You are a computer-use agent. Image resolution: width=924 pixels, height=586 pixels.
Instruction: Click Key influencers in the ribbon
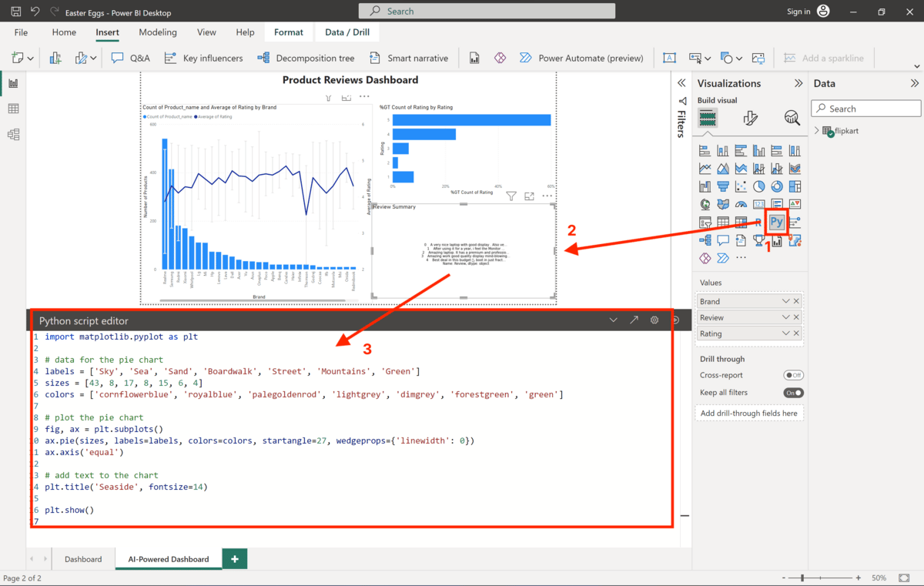coord(204,58)
